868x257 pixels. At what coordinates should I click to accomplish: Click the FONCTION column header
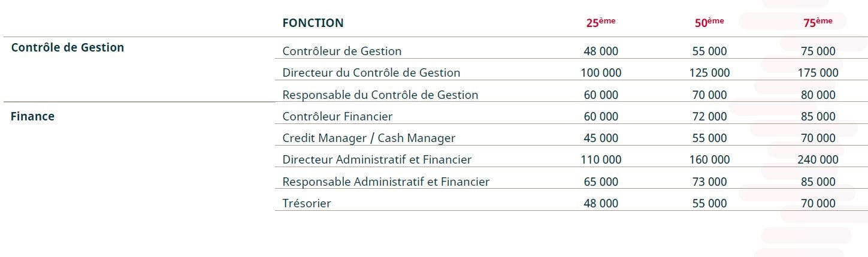coord(313,23)
